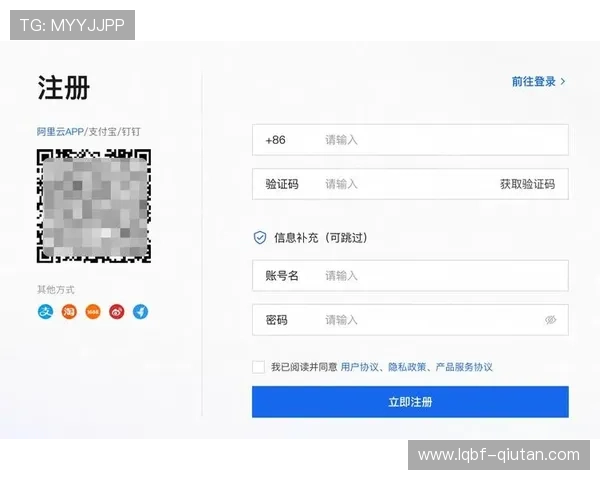Check the 我已阅读并同意 agreement checkbox
This screenshot has width=600, height=480.
pyautogui.click(x=259, y=367)
